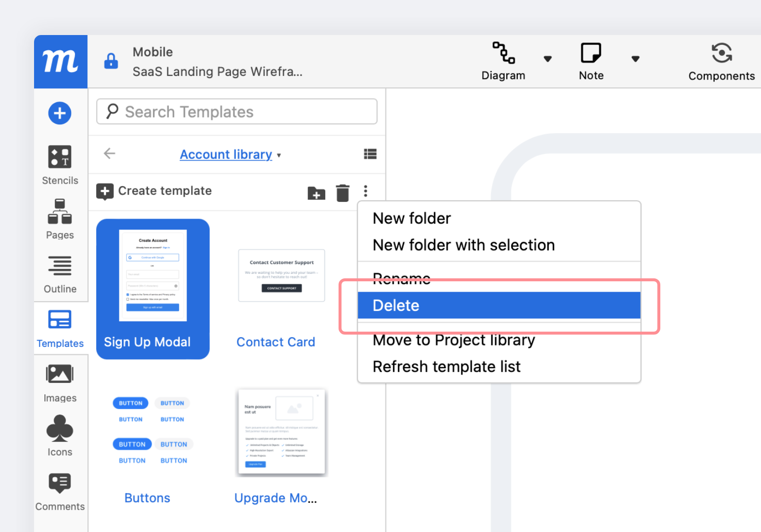
Task: Open the Outline panel
Action: [x=59, y=274]
